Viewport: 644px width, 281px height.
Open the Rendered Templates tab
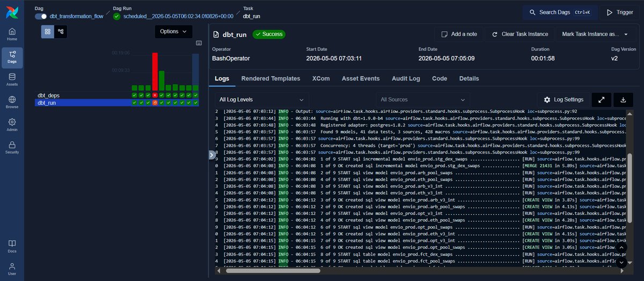(x=270, y=78)
